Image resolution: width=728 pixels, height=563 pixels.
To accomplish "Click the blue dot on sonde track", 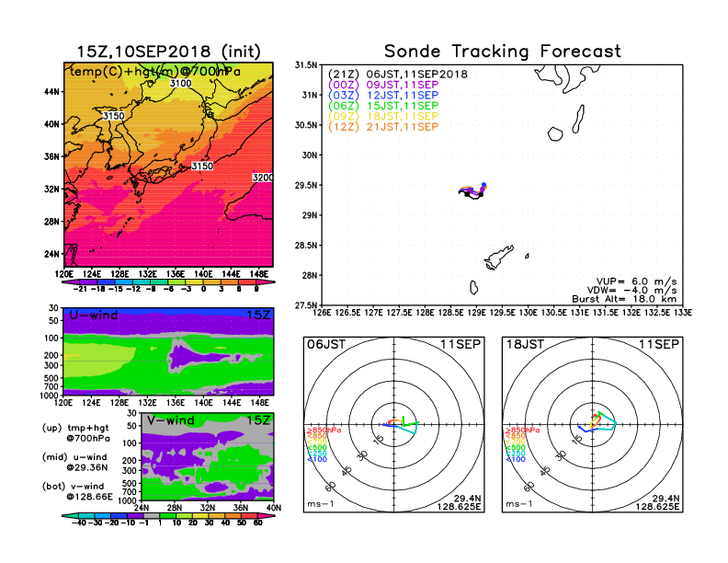I will coord(483,185).
